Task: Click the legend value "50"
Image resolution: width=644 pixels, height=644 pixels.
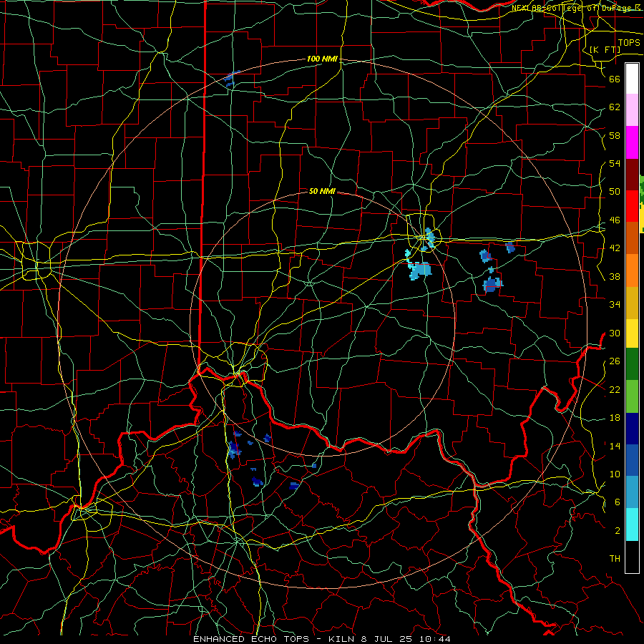Action: [x=615, y=191]
